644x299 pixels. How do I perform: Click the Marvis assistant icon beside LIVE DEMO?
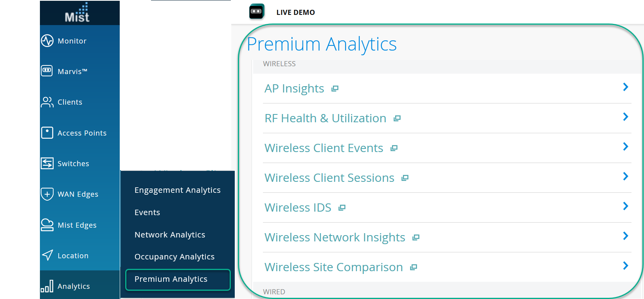[x=257, y=11]
